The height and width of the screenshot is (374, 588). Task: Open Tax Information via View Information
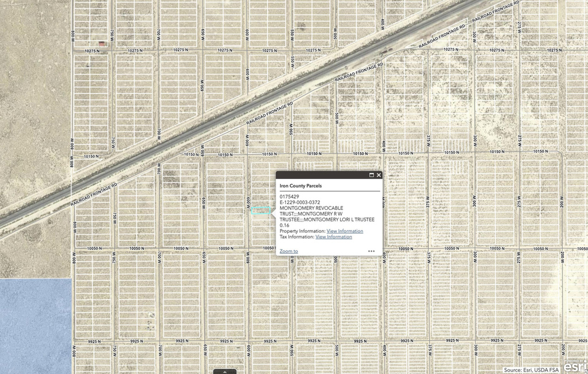pyautogui.click(x=335, y=236)
